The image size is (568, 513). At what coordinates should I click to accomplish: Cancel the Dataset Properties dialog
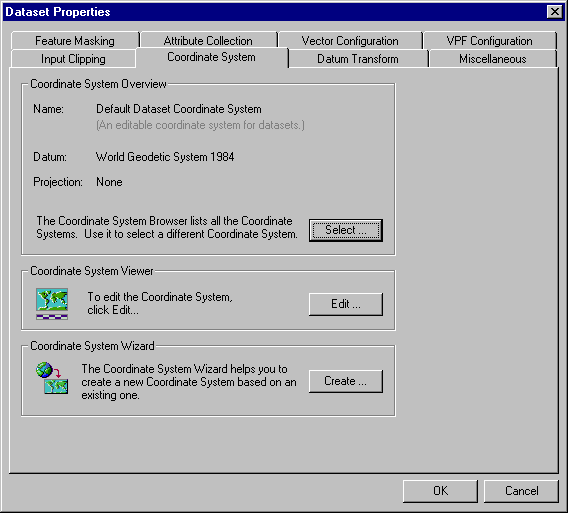521,491
